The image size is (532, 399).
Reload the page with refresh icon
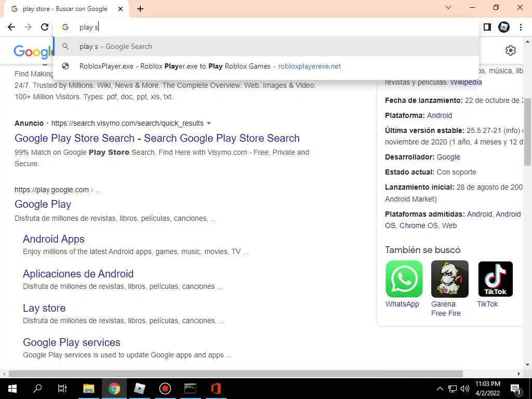(x=45, y=27)
